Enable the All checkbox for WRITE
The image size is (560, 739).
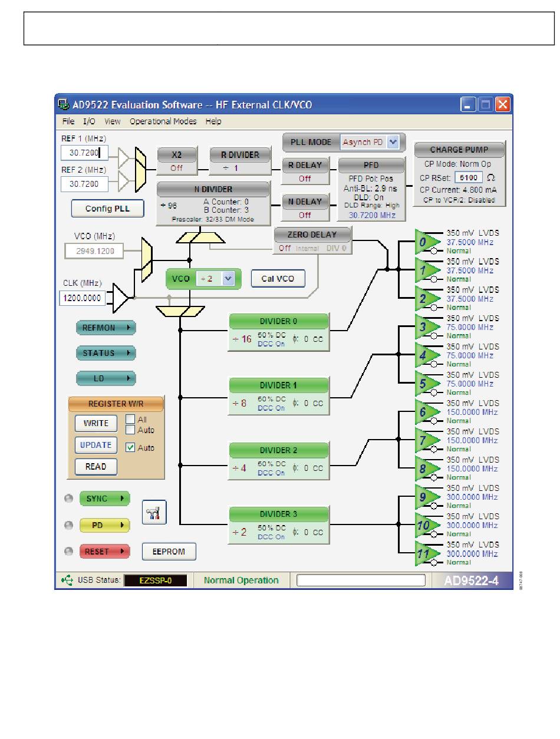pyautogui.click(x=130, y=420)
